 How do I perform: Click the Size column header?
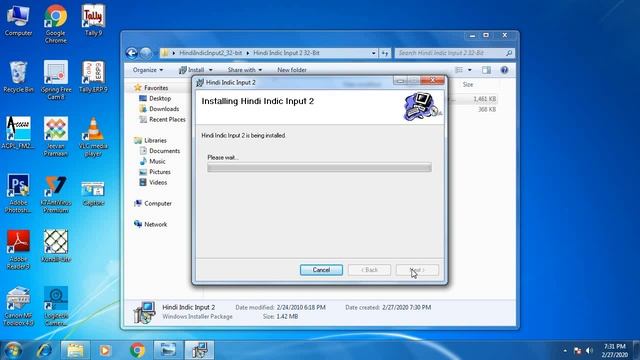pyautogui.click(x=468, y=84)
